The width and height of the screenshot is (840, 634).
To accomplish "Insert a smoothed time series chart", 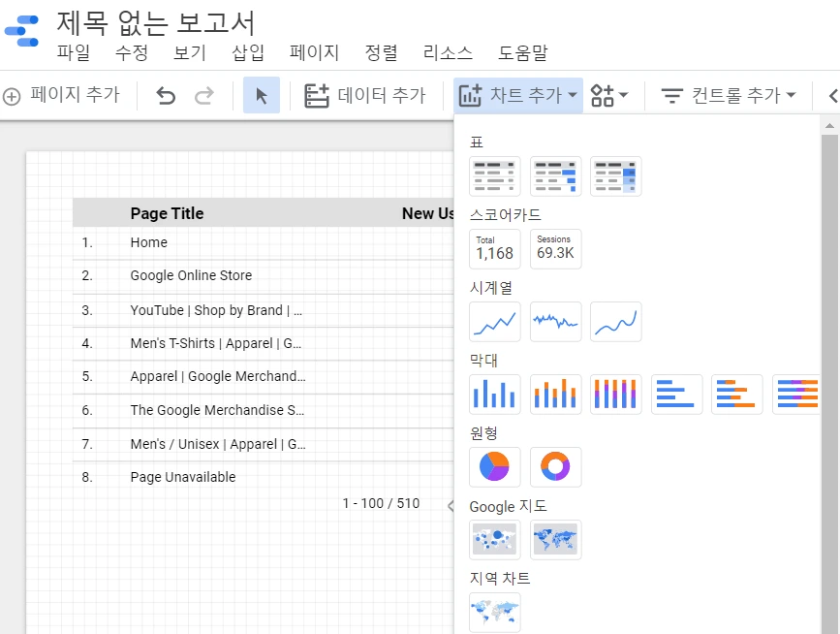I will click(x=615, y=322).
